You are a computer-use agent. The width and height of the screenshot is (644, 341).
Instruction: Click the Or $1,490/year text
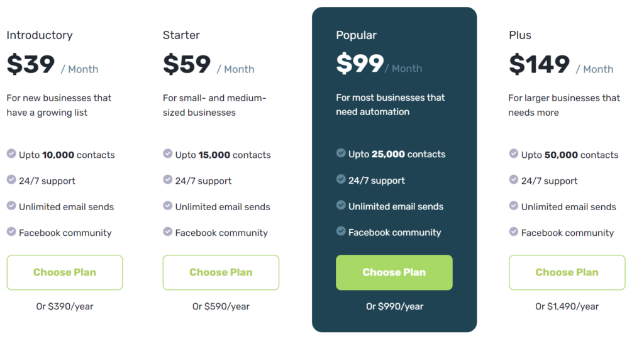[567, 306]
